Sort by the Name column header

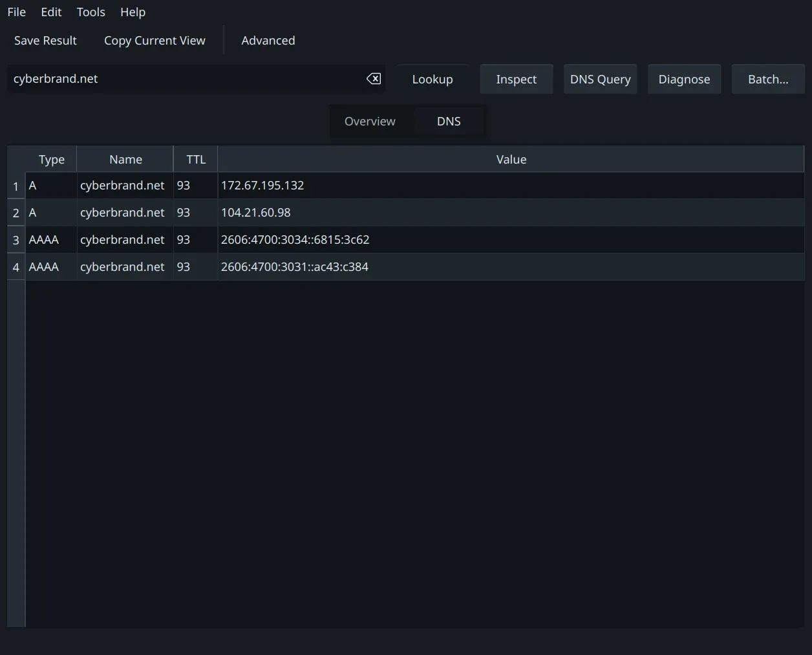[x=125, y=160]
